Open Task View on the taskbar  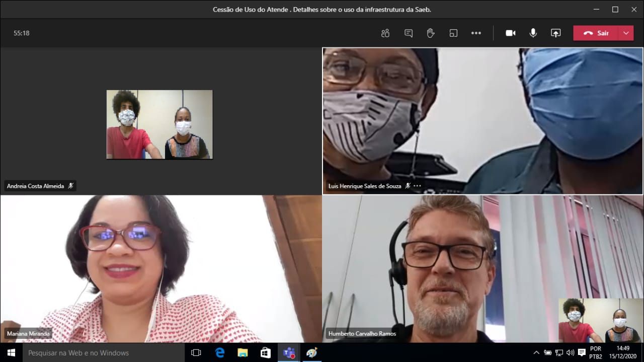pyautogui.click(x=196, y=352)
